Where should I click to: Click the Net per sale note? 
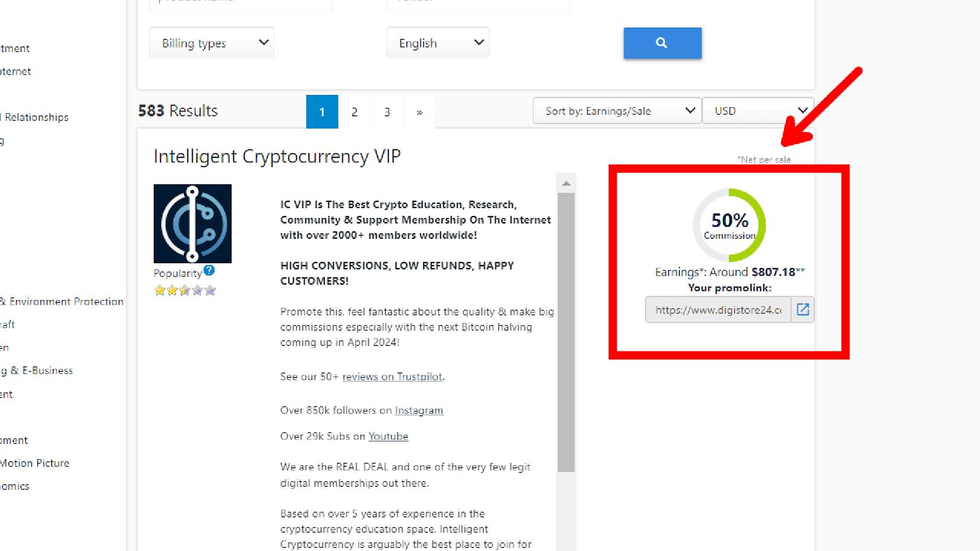click(x=764, y=159)
